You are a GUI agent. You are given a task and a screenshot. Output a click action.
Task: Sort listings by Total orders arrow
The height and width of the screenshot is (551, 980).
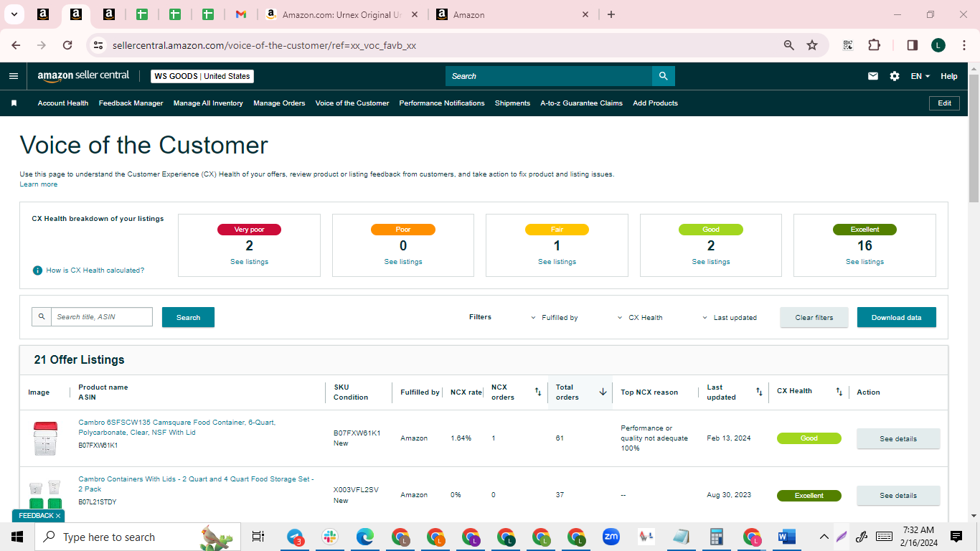point(603,392)
